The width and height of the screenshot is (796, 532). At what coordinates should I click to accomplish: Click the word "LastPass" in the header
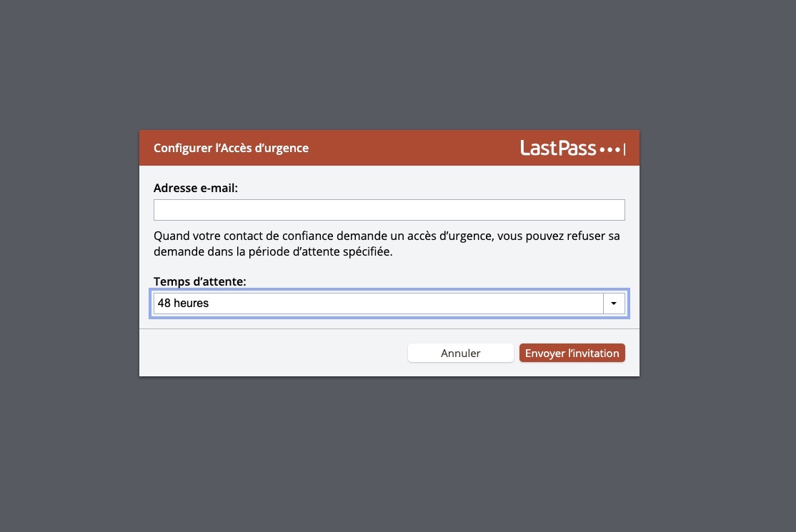coord(558,148)
